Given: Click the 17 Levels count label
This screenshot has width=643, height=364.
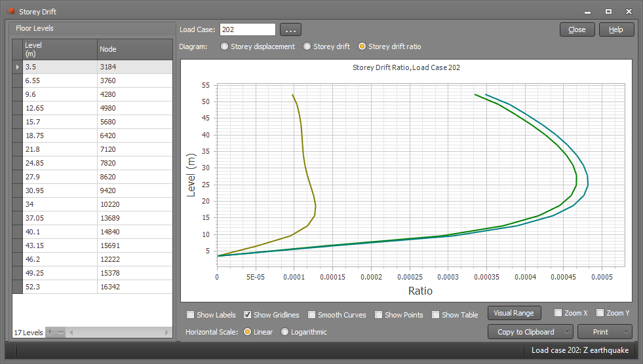Looking at the screenshot, I should (28, 333).
